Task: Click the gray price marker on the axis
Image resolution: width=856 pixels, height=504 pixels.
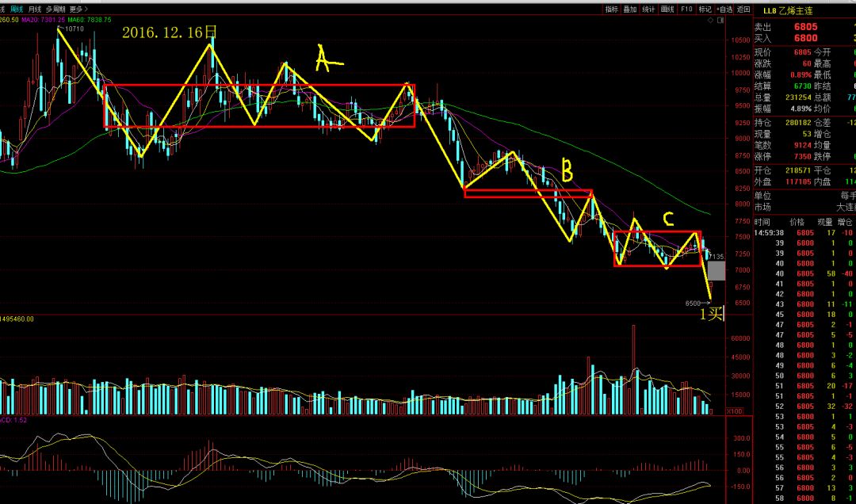Action: (x=717, y=271)
